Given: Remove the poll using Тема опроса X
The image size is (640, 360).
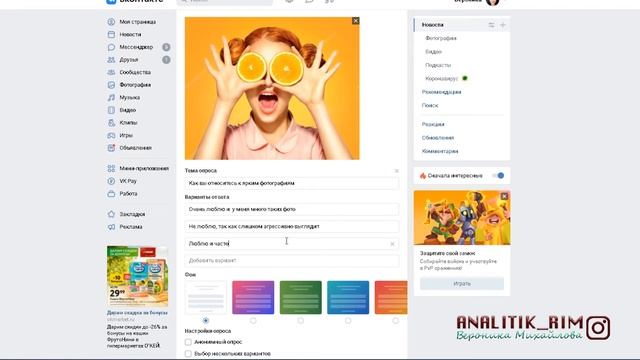Looking at the screenshot, I should 396,171.
